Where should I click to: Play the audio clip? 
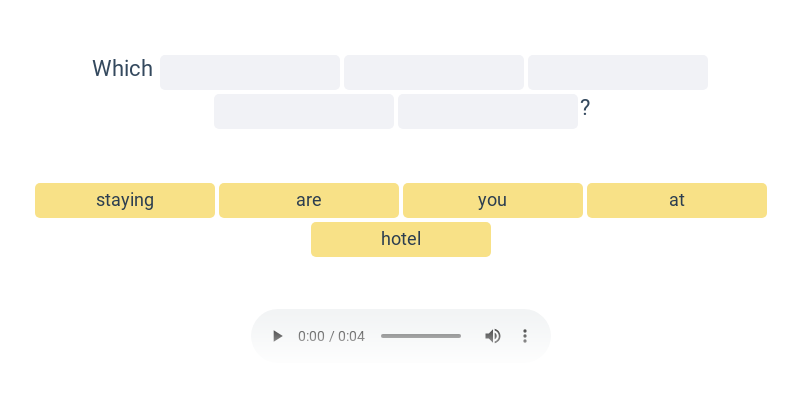[x=278, y=336]
